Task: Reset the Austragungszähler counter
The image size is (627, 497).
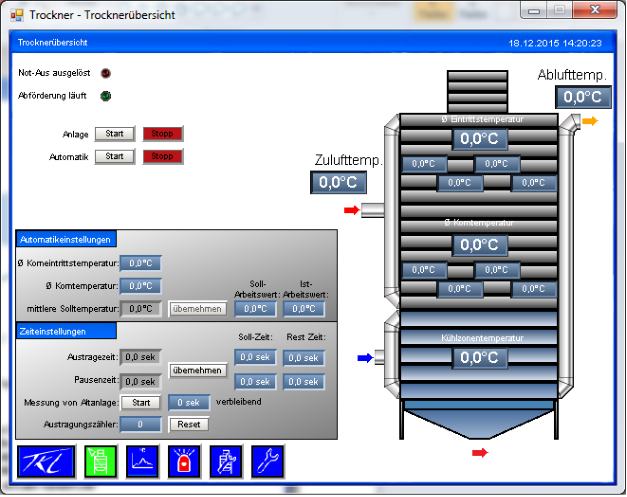Action: pos(188,424)
